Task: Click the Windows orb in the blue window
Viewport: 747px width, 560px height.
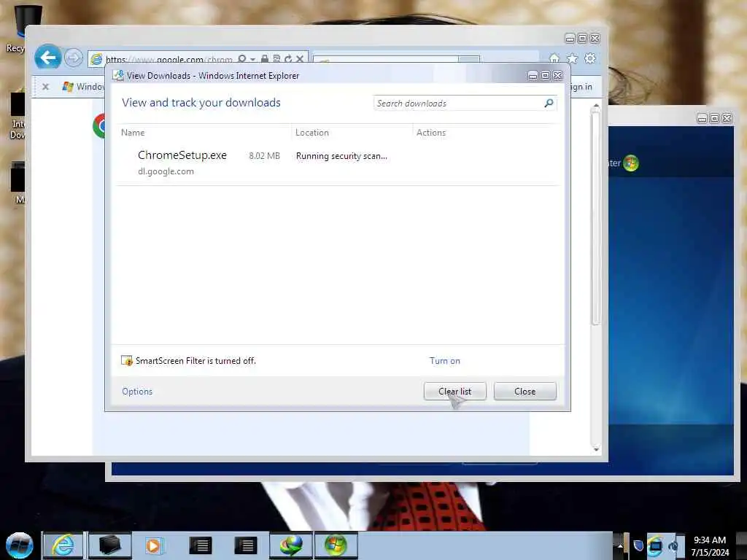Action: coord(631,163)
